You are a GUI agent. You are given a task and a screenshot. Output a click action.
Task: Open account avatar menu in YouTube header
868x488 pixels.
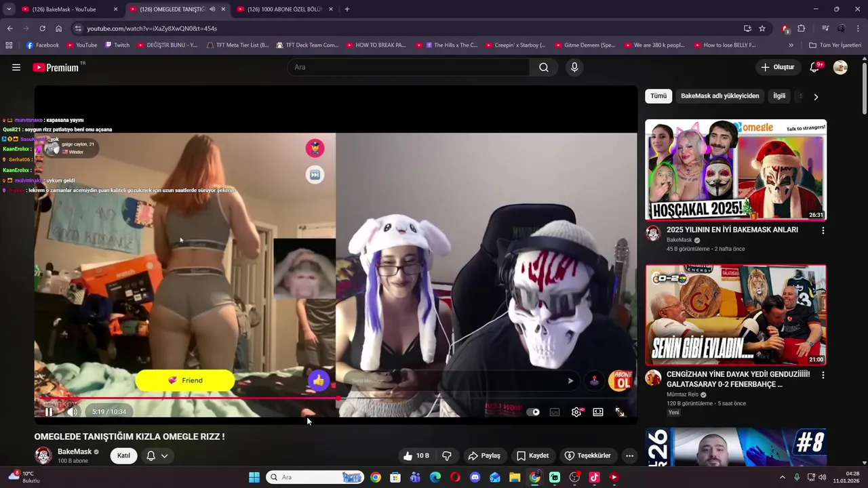(x=840, y=67)
